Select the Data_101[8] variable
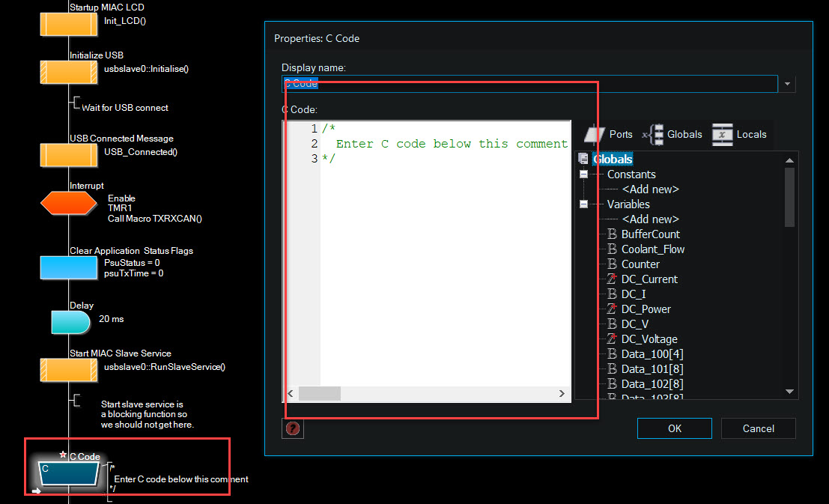829x504 pixels. pos(652,368)
